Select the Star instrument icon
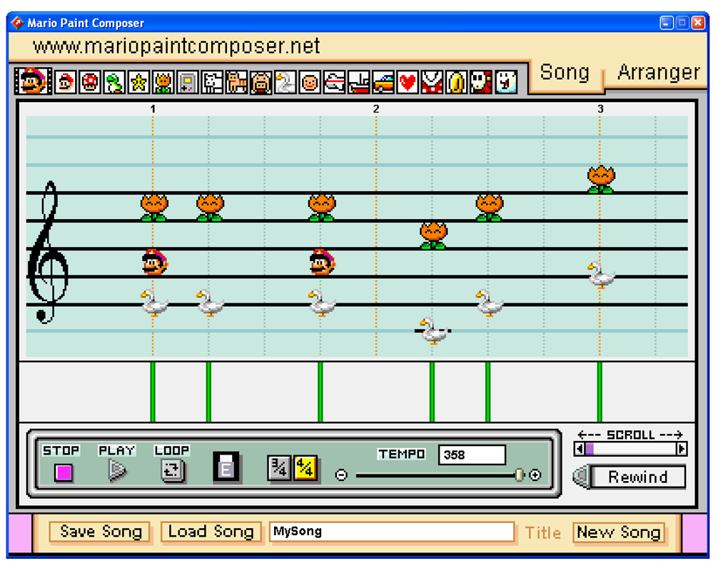728x578 pixels. click(x=138, y=83)
